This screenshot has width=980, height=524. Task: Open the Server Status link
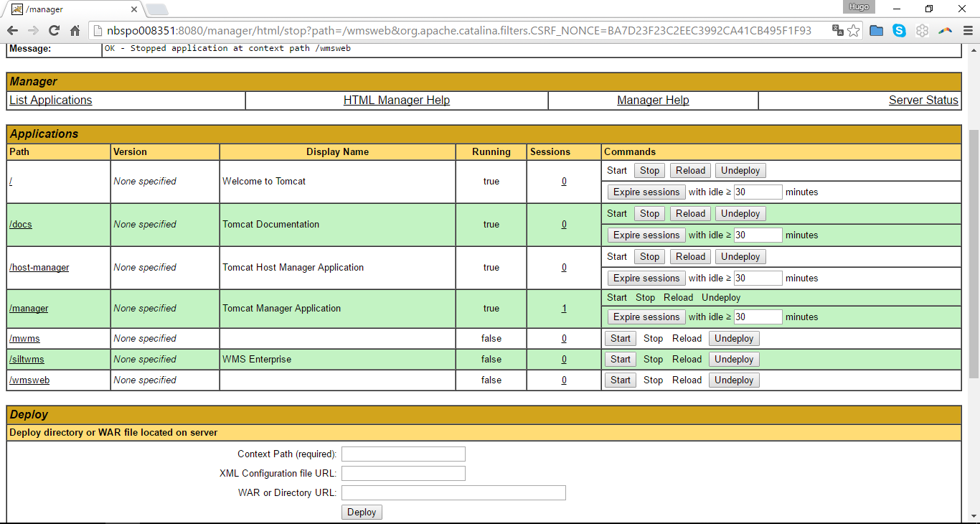coord(923,100)
